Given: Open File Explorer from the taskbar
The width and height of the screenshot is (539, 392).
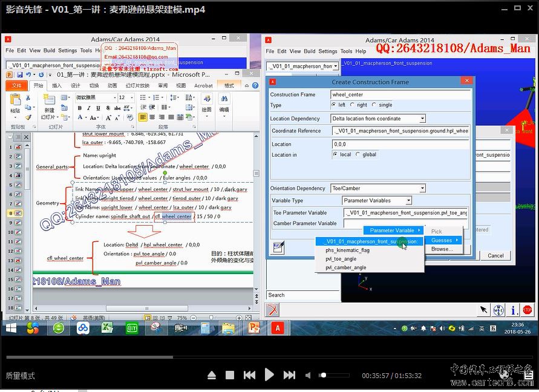Looking at the screenshot, I should (x=228, y=328).
